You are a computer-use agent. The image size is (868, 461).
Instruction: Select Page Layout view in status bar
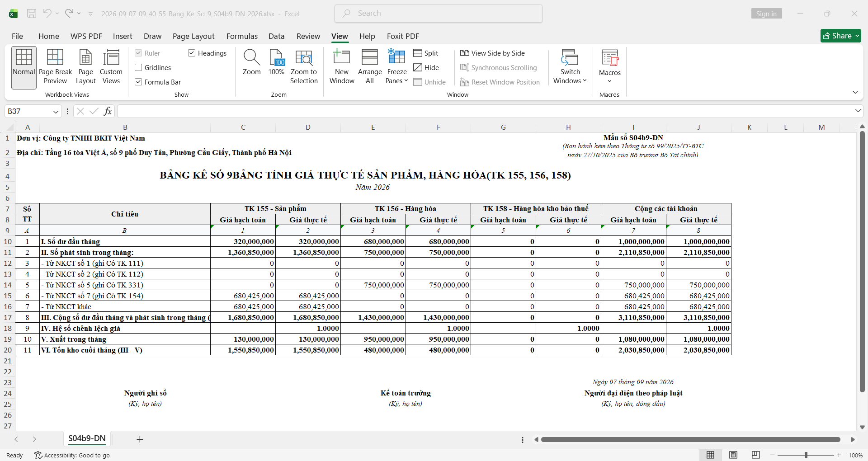click(x=733, y=455)
